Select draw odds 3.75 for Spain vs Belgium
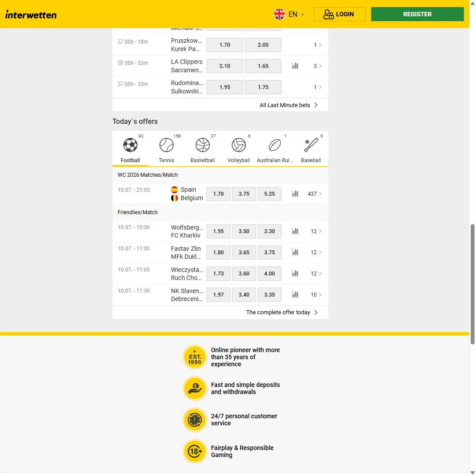The height and width of the screenshot is (476, 476). (x=244, y=193)
